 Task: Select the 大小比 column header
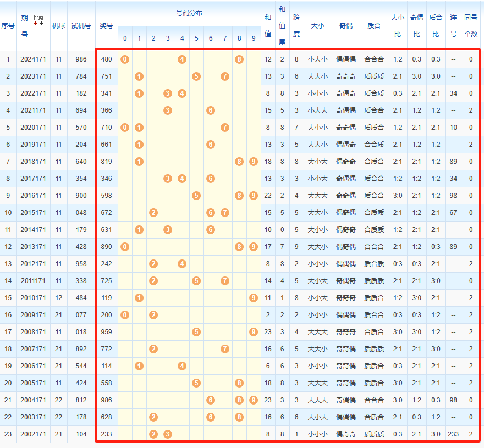coord(398,26)
